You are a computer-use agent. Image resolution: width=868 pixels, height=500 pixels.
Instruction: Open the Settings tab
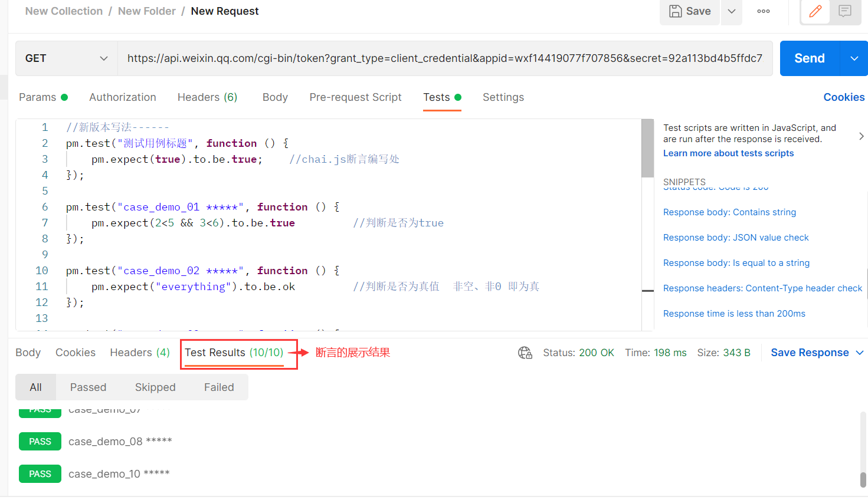click(503, 97)
